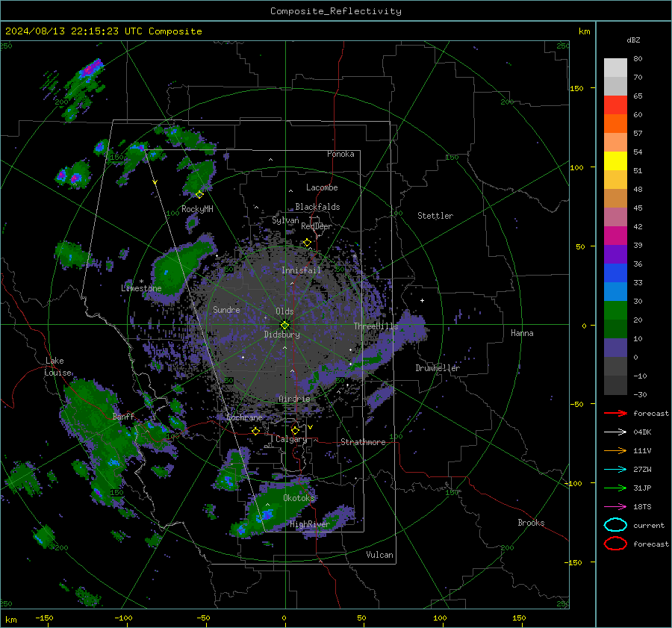Select the Sylvan label
This screenshot has width=672, height=628.
click(285, 220)
